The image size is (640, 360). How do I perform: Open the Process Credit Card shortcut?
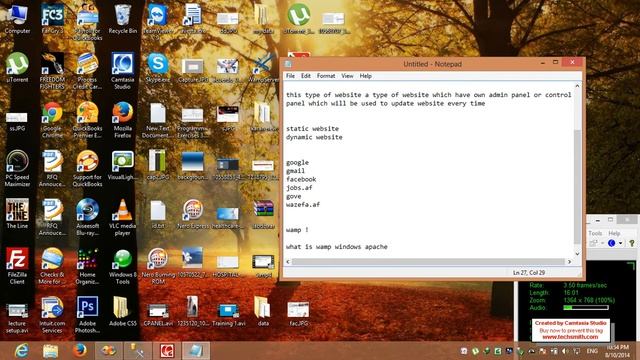pyautogui.click(x=87, y=71)
